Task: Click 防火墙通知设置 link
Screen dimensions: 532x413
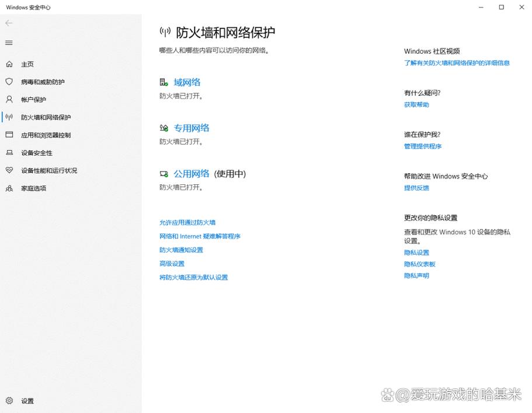Action: coord(181,250)
